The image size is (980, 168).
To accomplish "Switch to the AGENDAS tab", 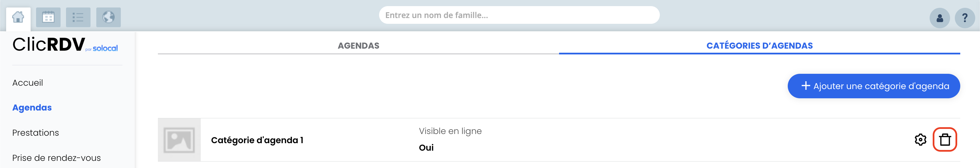I will point(358,46).
